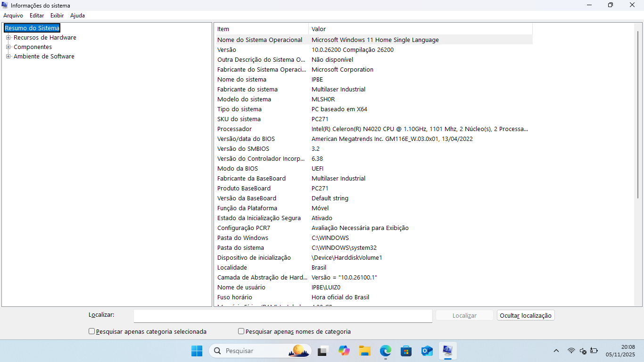Open the Outlook taskbar icon
644x362 pixels.
[427, 351]
